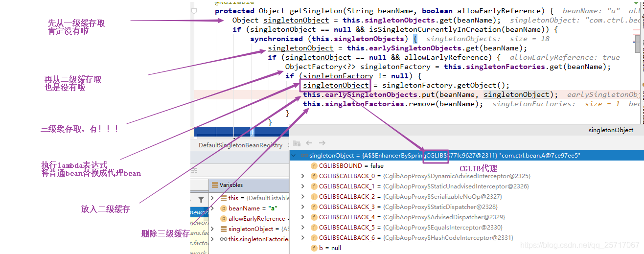Click the field icon of CGLIB$CALLBACK_6
The width and height of the screenshot is (644, 254).
coord(314,238)
